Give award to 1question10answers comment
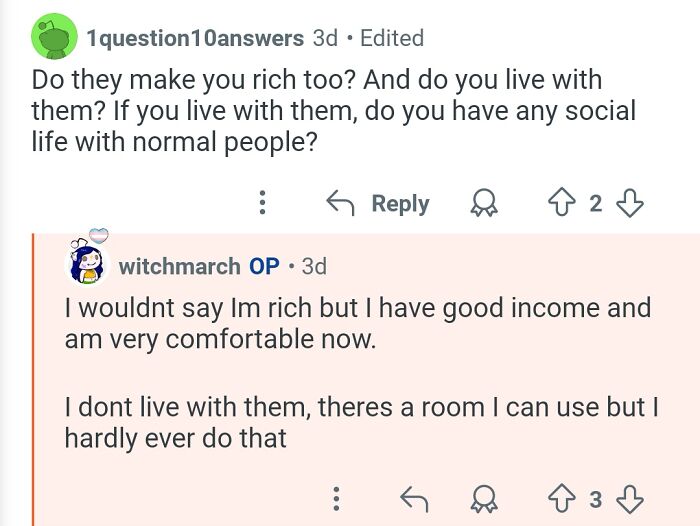The height and width of the screenshot is (526, 700). [483, 204]
